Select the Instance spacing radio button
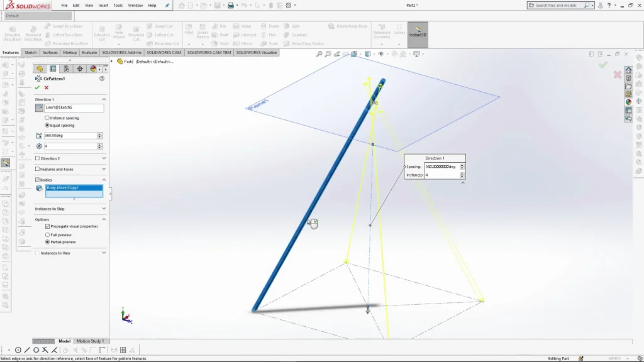The width and height of the screenshot is (644, 362). tap(47, 118)
